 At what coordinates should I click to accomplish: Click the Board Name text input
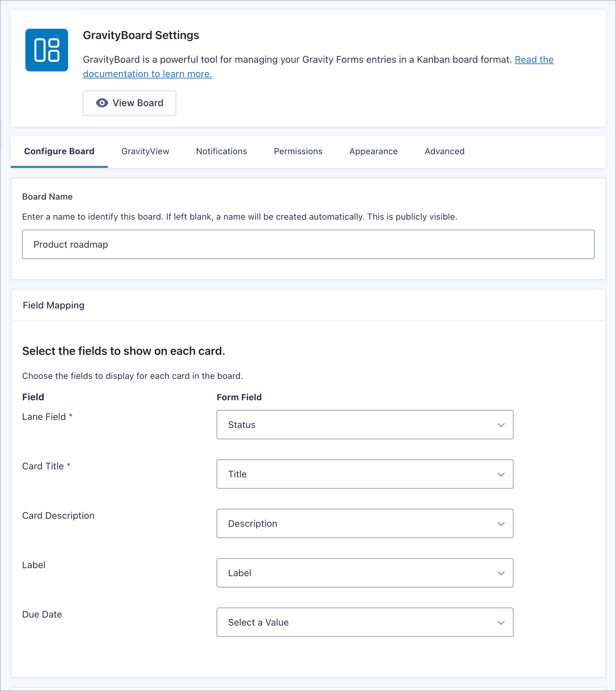pyautogui.click(x=308, y=244)
